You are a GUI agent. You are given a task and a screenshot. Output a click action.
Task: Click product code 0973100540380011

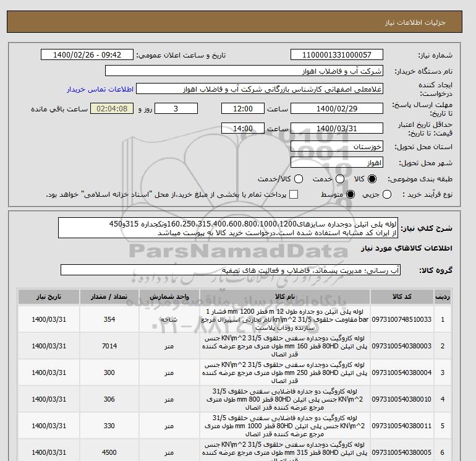402,426
